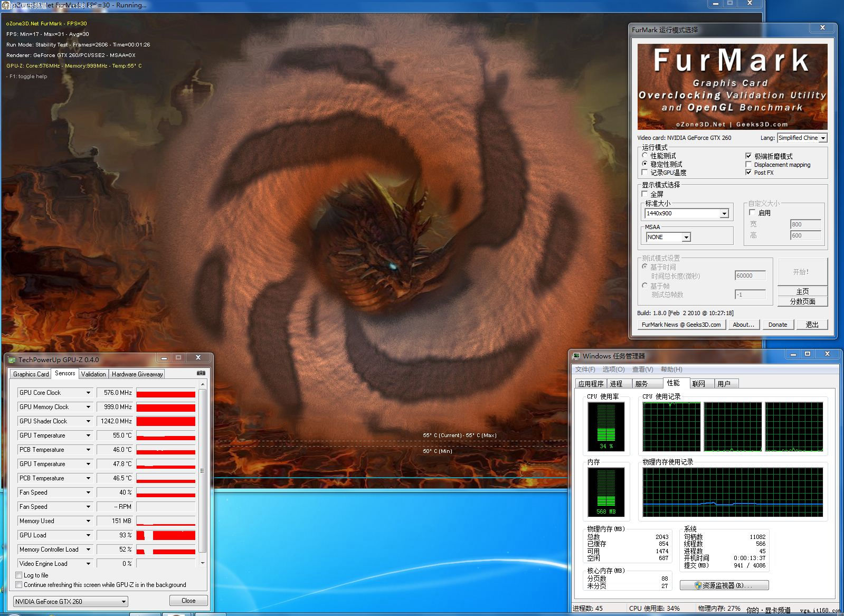
Task: Click the 分数页面 scores page button
Action: (802, 301)
